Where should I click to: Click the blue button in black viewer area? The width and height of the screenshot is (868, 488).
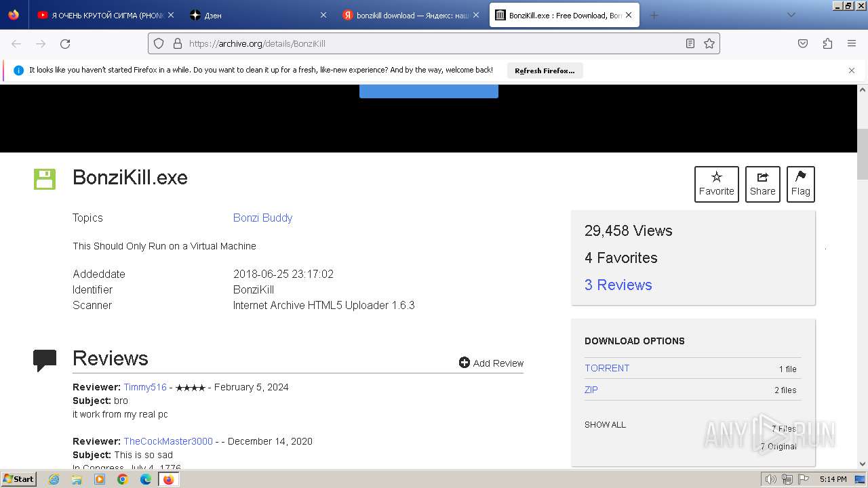point(429,91)
